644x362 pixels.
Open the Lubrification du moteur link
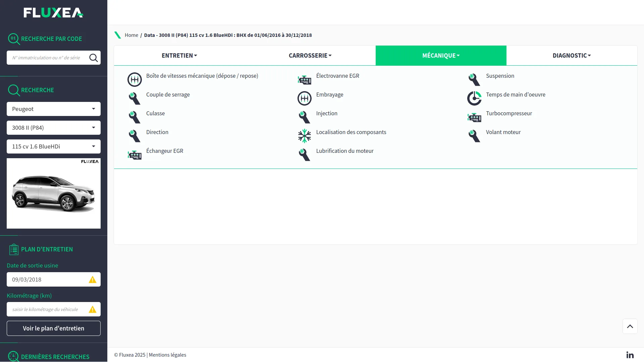(345, 151)
